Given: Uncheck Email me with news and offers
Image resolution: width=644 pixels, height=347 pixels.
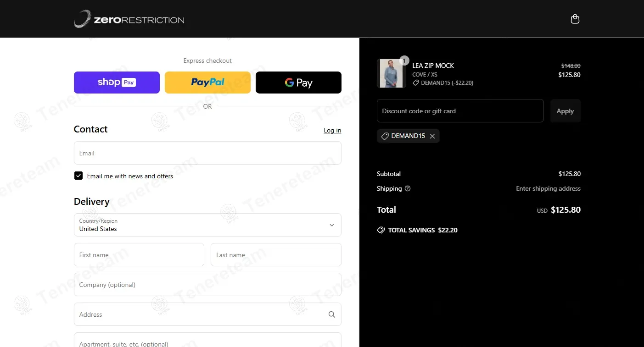Looking at the screenshot, I should point(78,176).
